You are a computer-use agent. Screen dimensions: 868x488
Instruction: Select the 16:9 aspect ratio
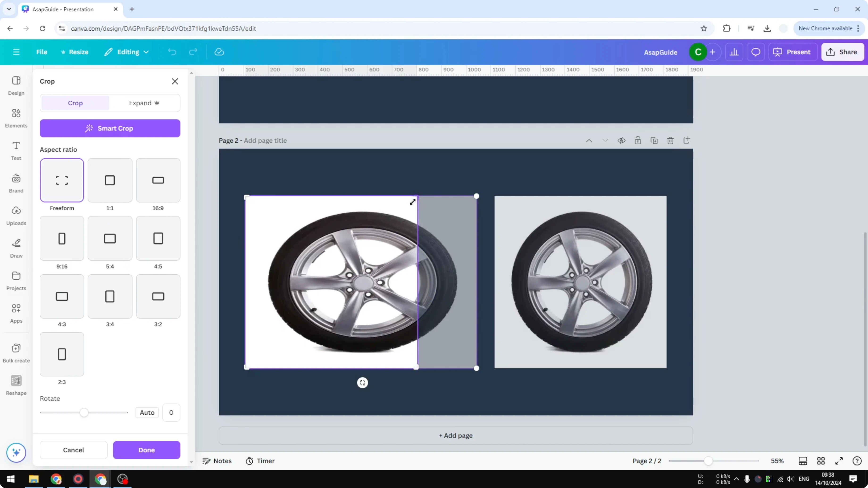click(158, 180)
